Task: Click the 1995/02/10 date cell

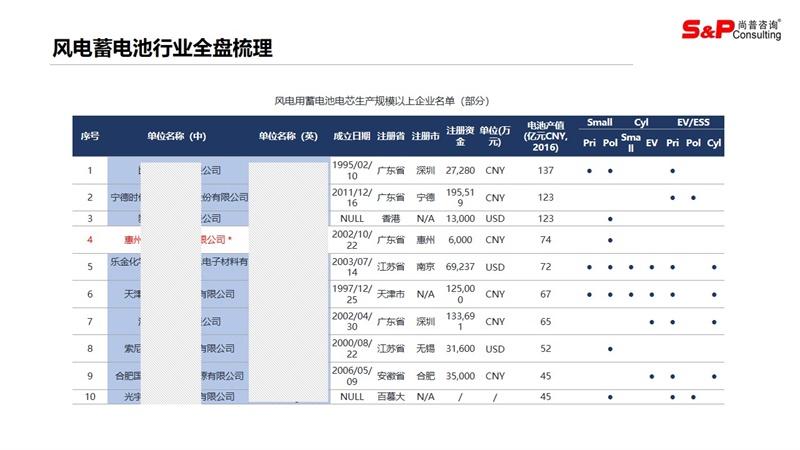Action: click(351, 170)
